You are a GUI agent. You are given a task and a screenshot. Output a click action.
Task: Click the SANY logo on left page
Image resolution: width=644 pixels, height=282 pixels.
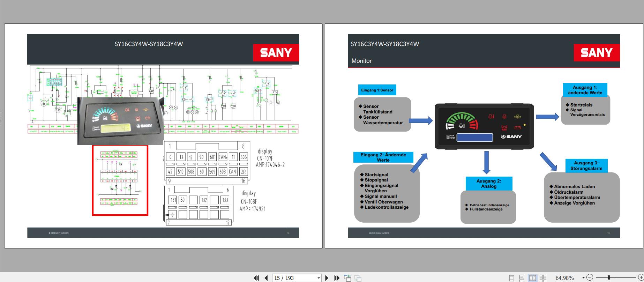point(276,53)
